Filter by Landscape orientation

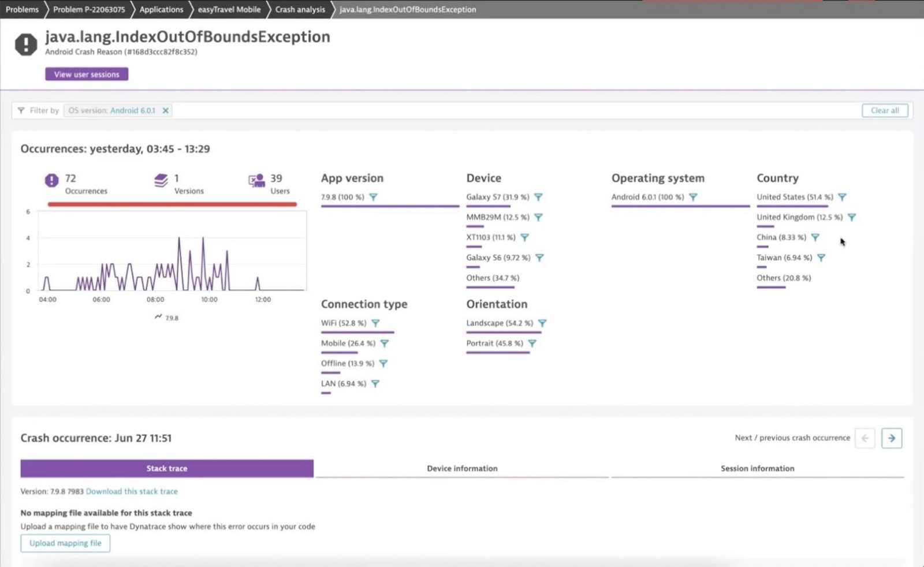pyautogui.click(x=542, y=323)
